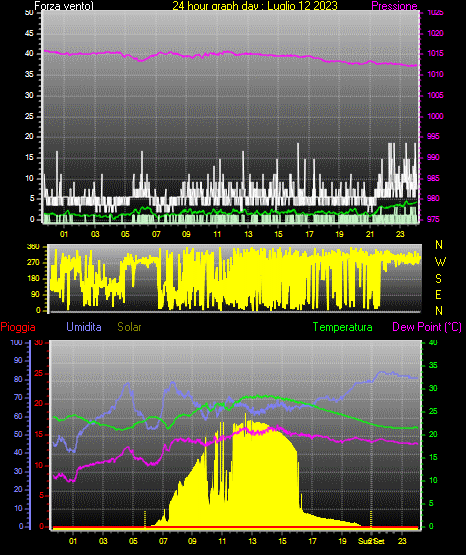Click the Pressione legend label
466x555 pixels.
click(x=394, y=6)
